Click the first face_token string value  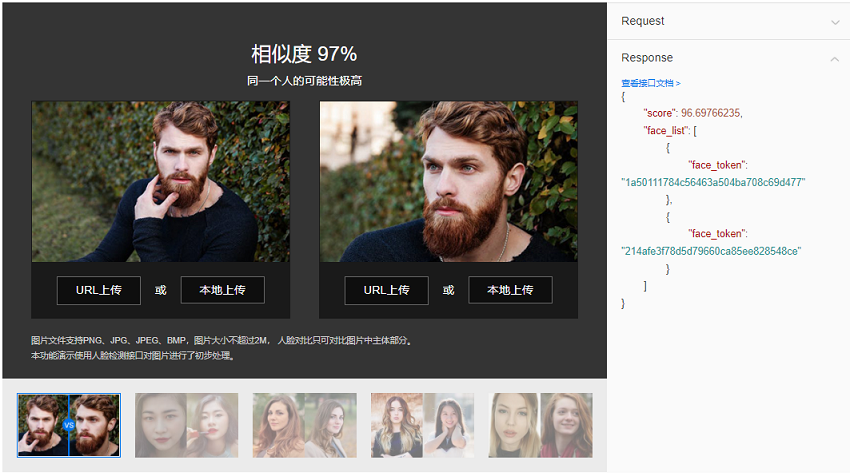(x=713, y=182)
